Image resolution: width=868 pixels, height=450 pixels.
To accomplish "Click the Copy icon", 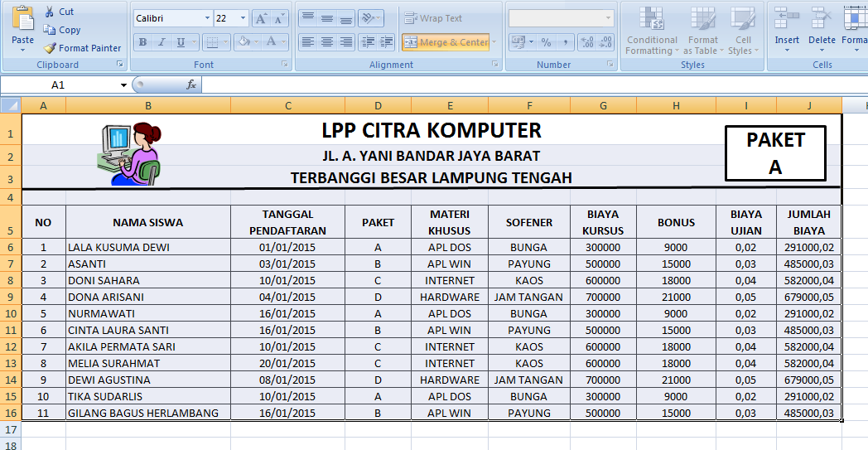I will pyautogui.click(x=49, y=30).
